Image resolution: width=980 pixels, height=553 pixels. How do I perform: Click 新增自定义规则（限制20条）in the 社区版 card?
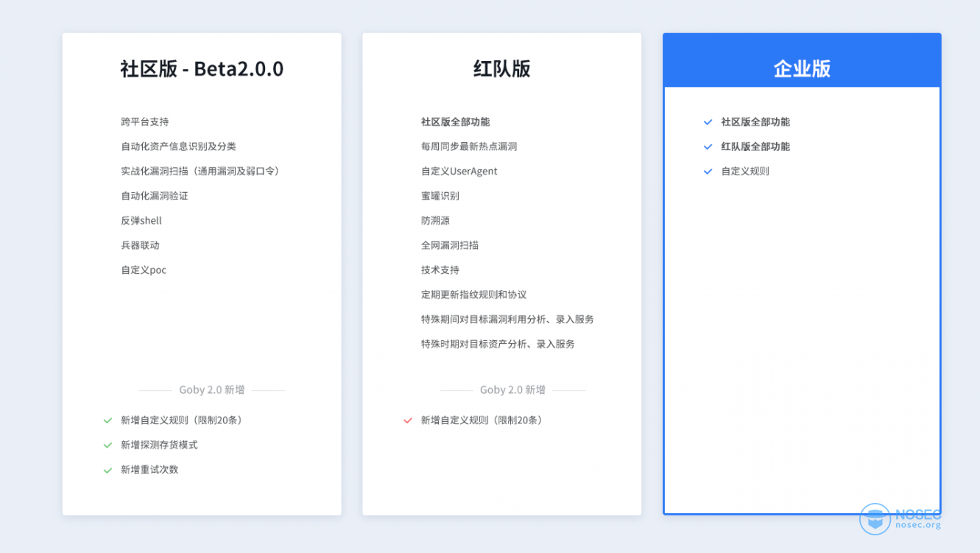pos(183,420)
